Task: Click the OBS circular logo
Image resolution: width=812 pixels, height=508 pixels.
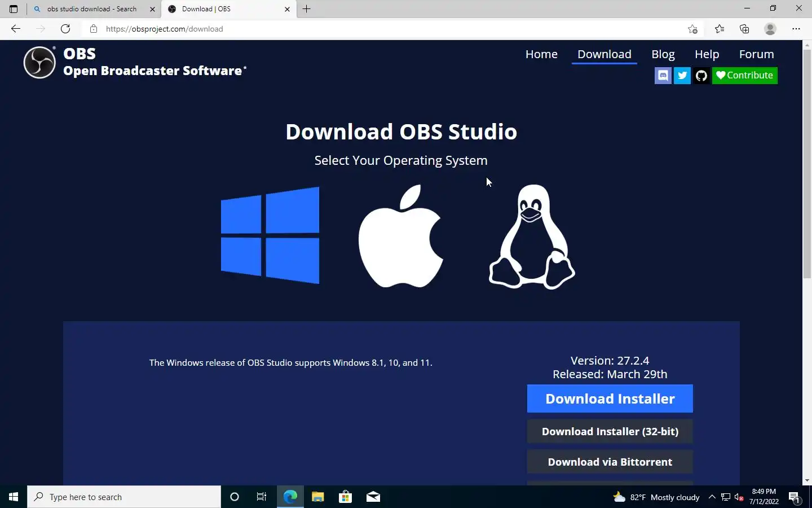Action: [x=39, y=62]
